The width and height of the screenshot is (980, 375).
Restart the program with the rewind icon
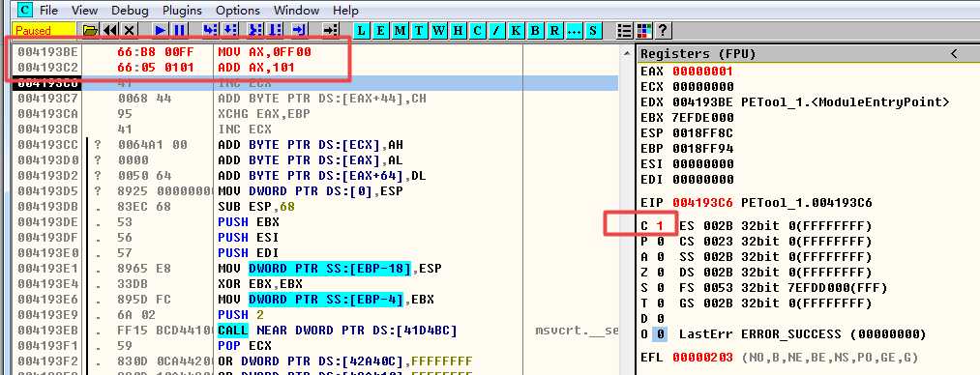pos(109,30)
